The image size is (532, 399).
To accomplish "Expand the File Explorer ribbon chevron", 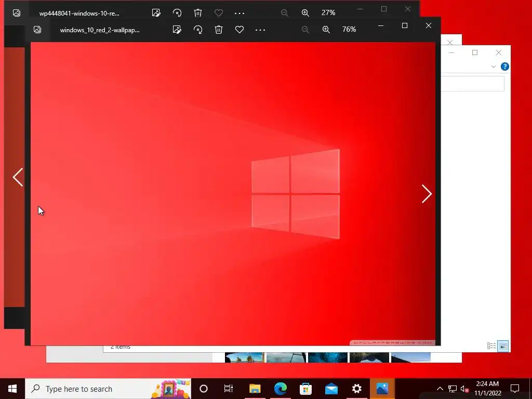I will point(494,66).
